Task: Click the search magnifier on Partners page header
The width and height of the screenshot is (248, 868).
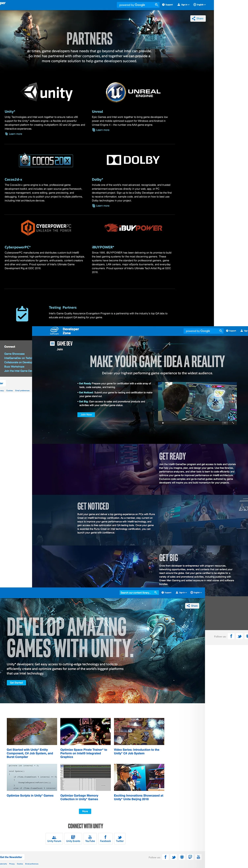Action: (x=156, y=5)
